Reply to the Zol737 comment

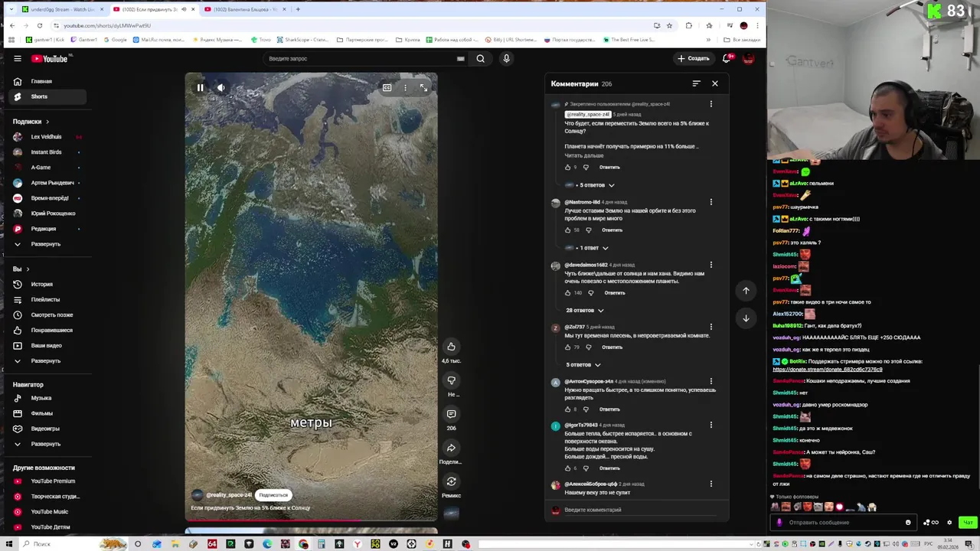pos(612,347)
